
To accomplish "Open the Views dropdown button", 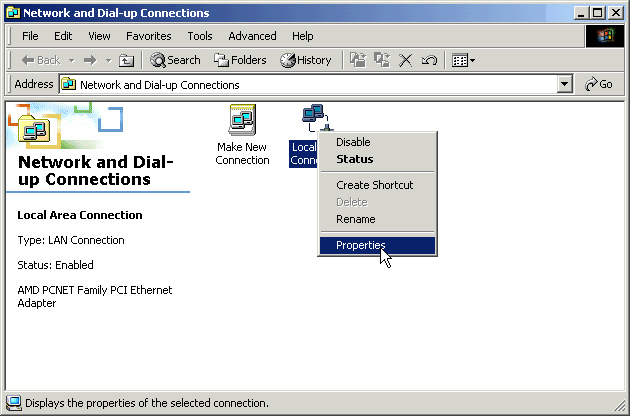I will [x=462, y=60].
